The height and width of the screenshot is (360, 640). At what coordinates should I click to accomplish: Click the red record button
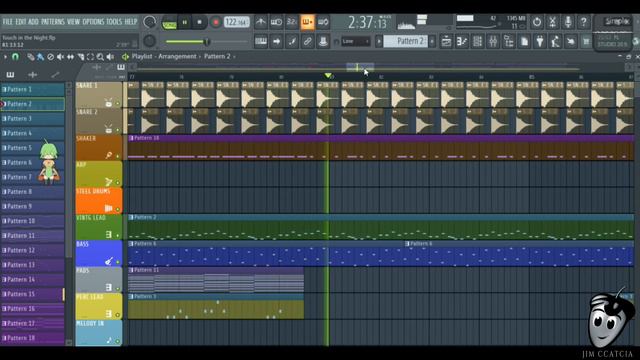click(216, 22)
